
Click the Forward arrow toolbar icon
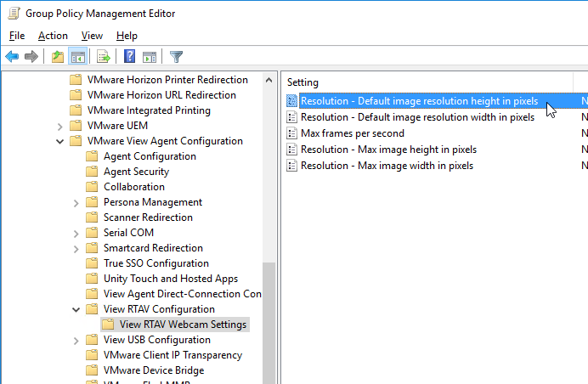click(31, 57)
